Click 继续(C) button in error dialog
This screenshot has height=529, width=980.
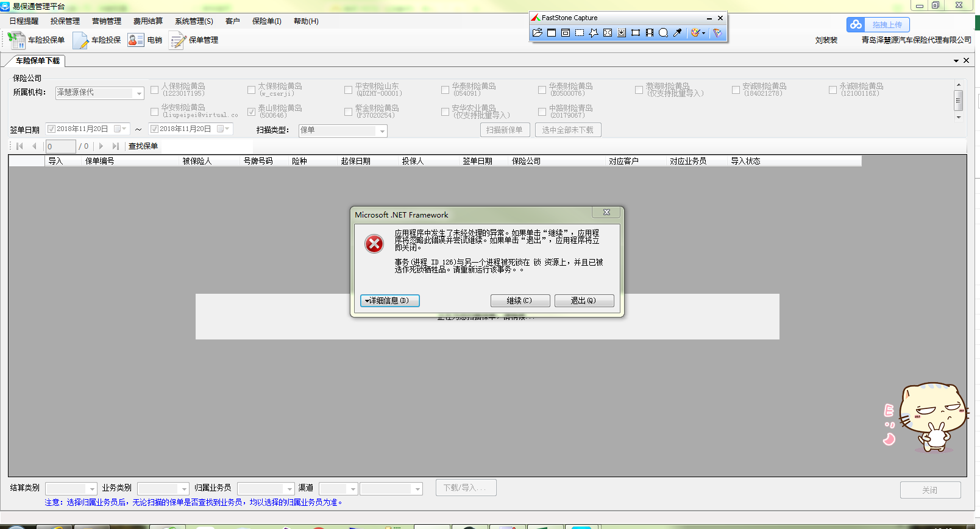(x=520, y=301)
